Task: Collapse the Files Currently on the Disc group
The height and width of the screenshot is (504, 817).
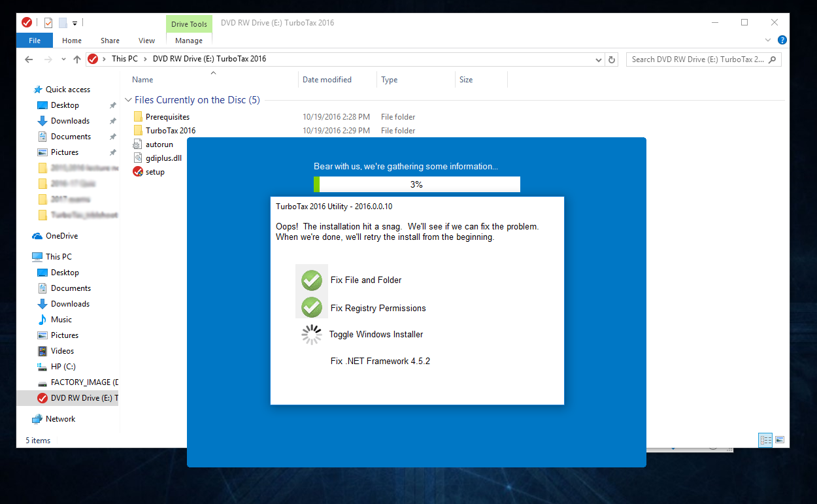Action: pos(129,101)
